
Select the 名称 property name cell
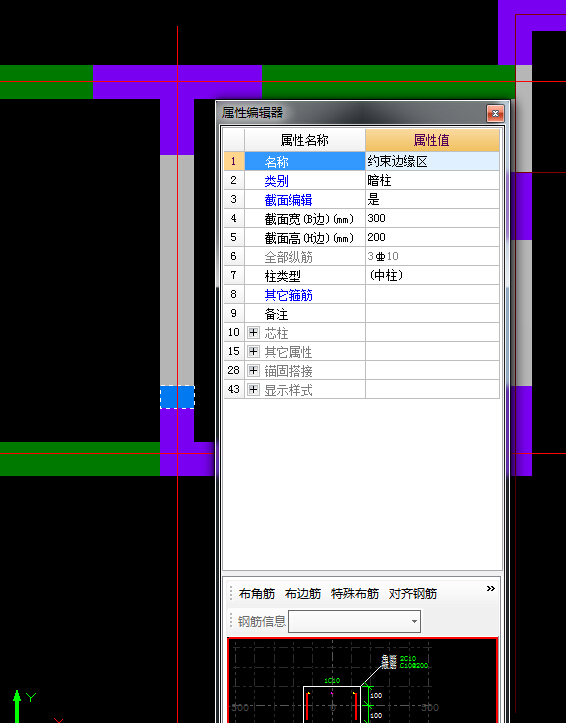305,161
